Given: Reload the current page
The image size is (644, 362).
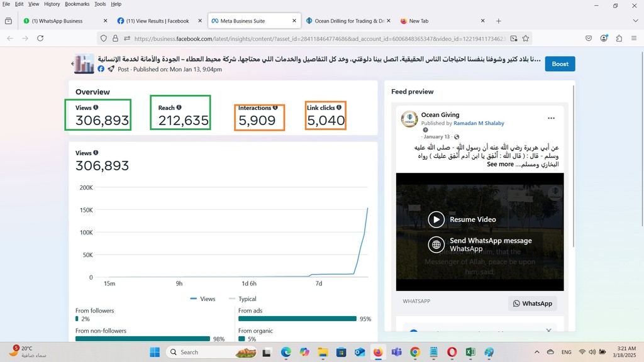Looking at the screenshot, I should (40, 38).
